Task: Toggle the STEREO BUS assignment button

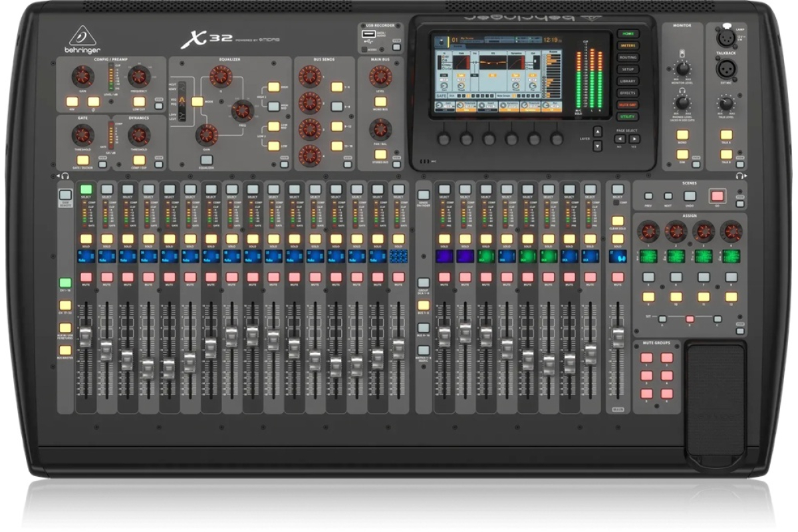Action: click(x=380, y=154)
